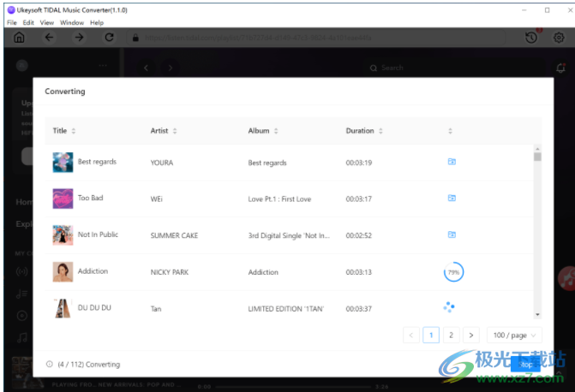Screen dimensions: 575x392
Task: Click the three dots in TIDAL sidebar
Action: coord(103,66)
